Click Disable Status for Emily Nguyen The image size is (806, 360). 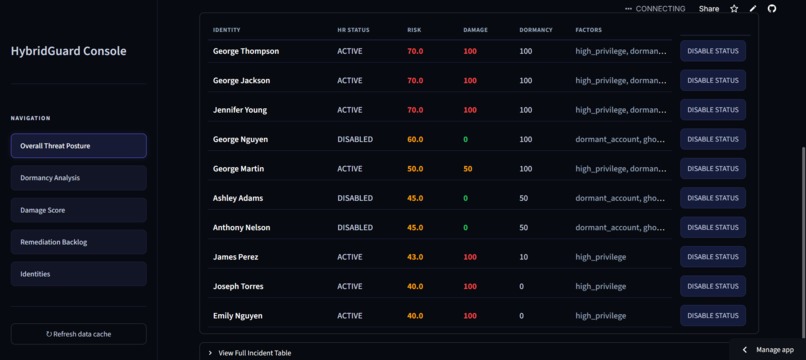(713, 315)
